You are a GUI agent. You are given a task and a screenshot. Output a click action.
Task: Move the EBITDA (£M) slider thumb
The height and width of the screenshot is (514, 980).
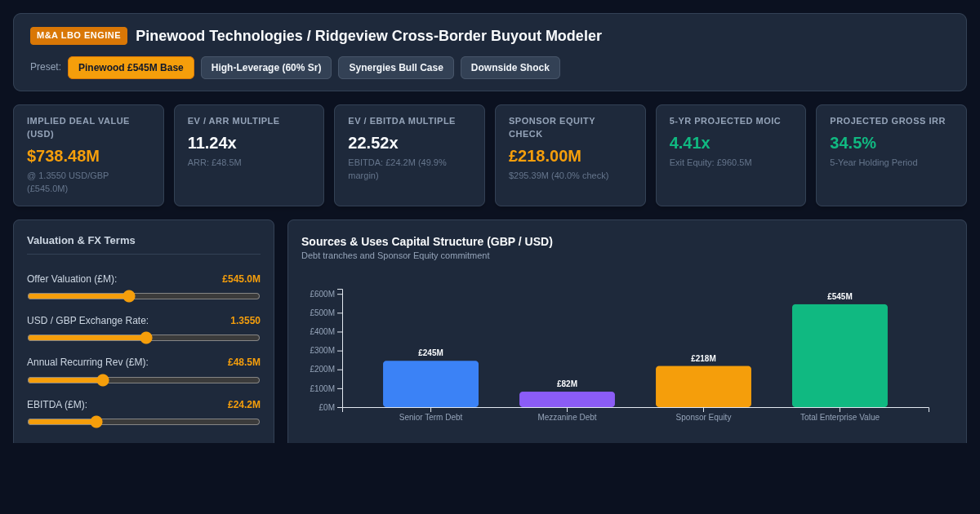click(x=96, y=422)
